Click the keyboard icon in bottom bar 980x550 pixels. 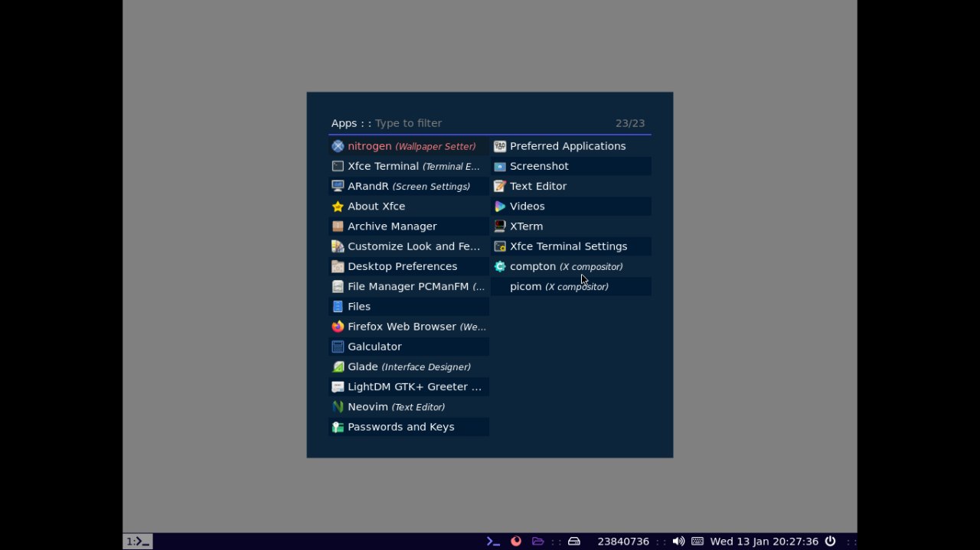click(697, 541)
